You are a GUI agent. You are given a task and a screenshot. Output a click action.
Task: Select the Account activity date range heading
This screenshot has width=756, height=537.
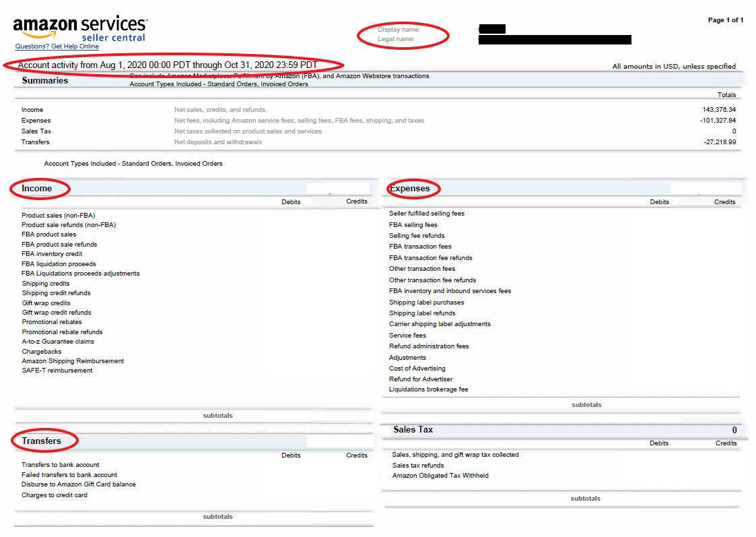point(168,65)
